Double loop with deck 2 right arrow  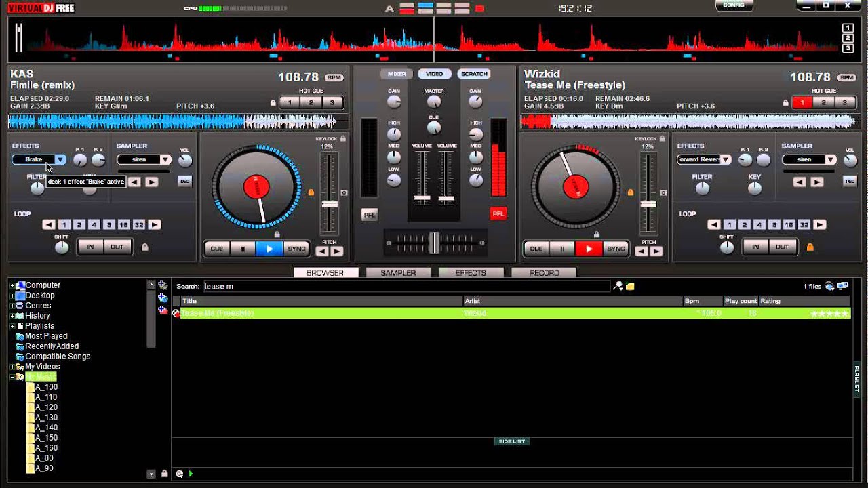[x=820, y=224]
